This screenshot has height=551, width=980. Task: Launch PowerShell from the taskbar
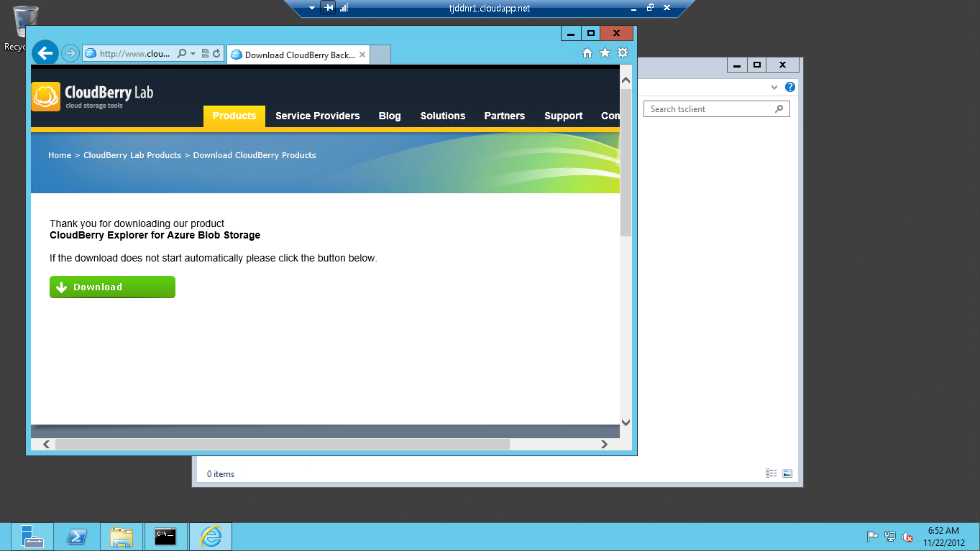(x=78, y=537)
